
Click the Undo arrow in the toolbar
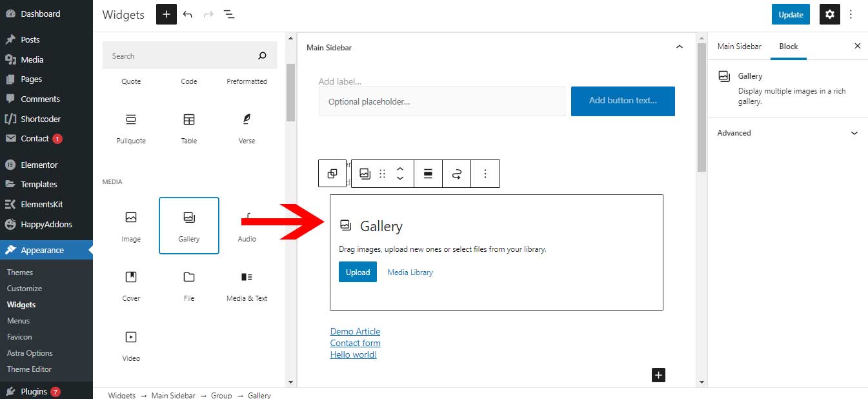point(188,14)
